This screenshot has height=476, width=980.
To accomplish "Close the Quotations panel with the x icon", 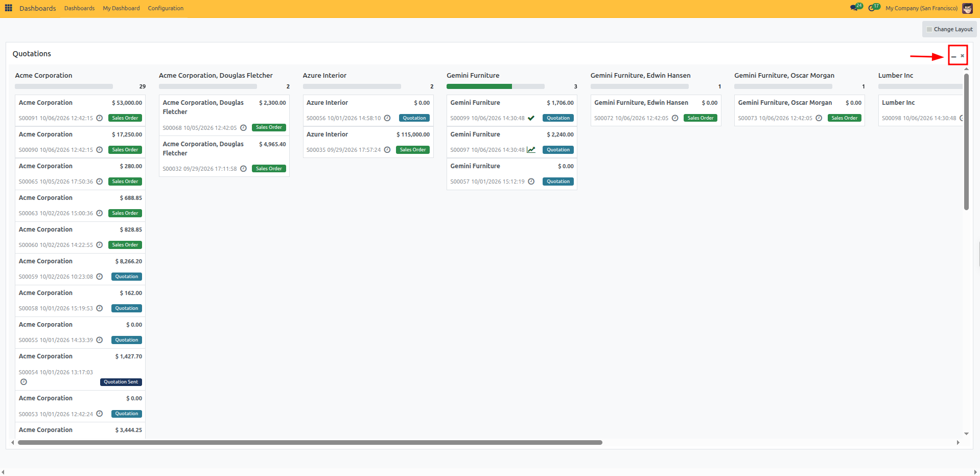I will (962, 56).
